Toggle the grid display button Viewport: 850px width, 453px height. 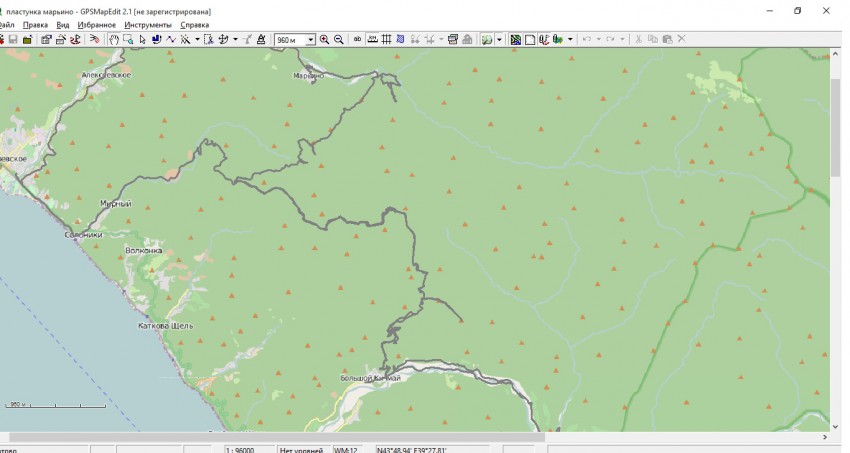tap(387, 40)
